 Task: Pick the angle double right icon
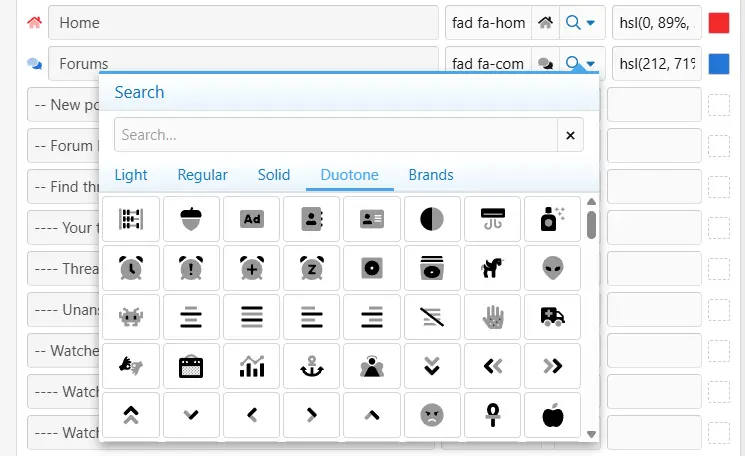[553, 366]
